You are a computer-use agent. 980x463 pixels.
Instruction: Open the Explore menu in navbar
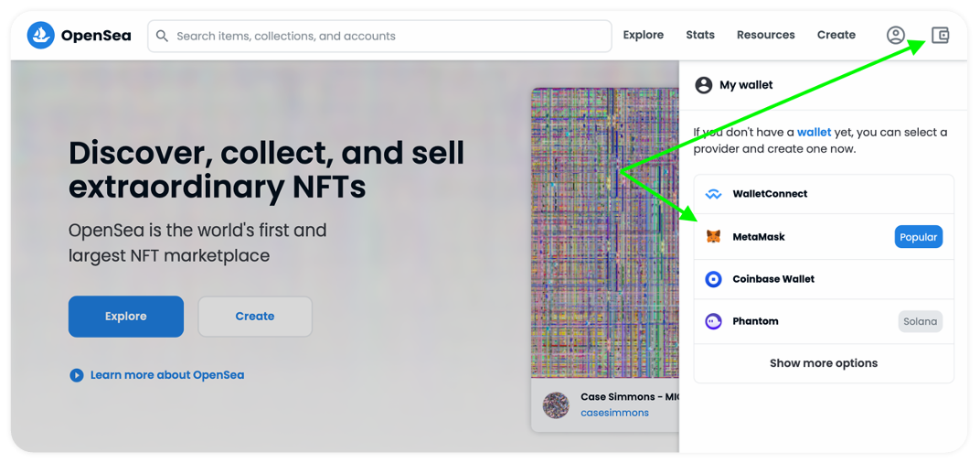[643, 35]
